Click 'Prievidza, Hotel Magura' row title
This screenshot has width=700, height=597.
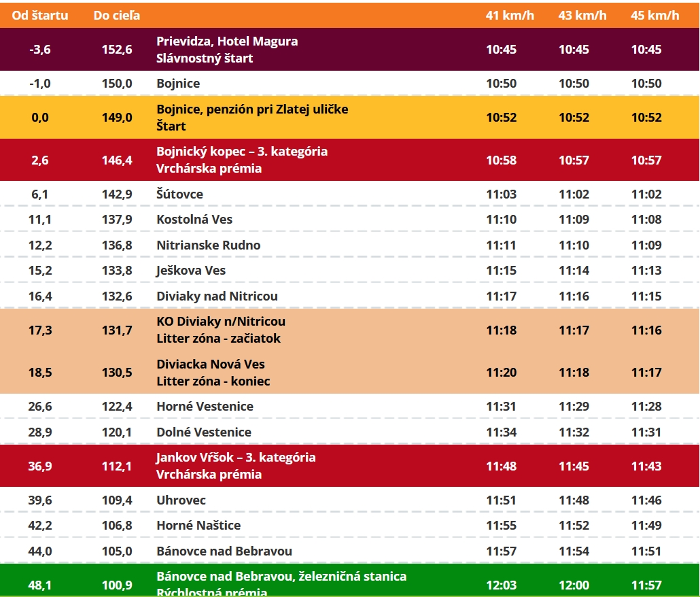(227, 41)
